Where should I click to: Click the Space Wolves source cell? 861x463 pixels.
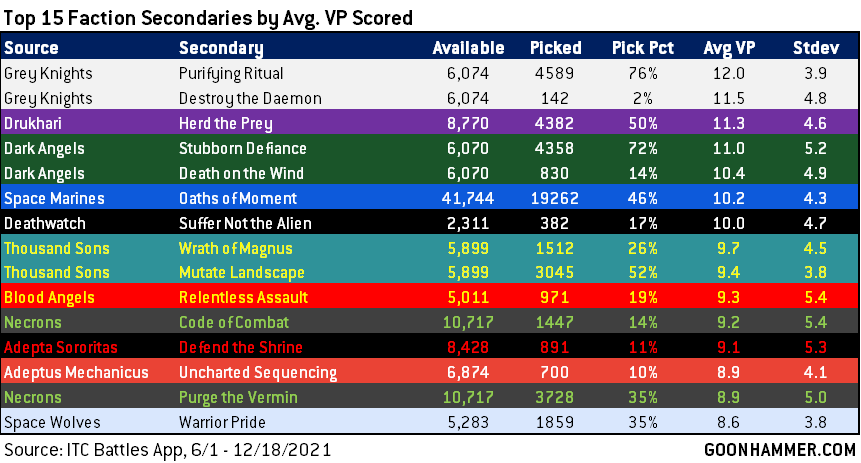tap(47, 422)
